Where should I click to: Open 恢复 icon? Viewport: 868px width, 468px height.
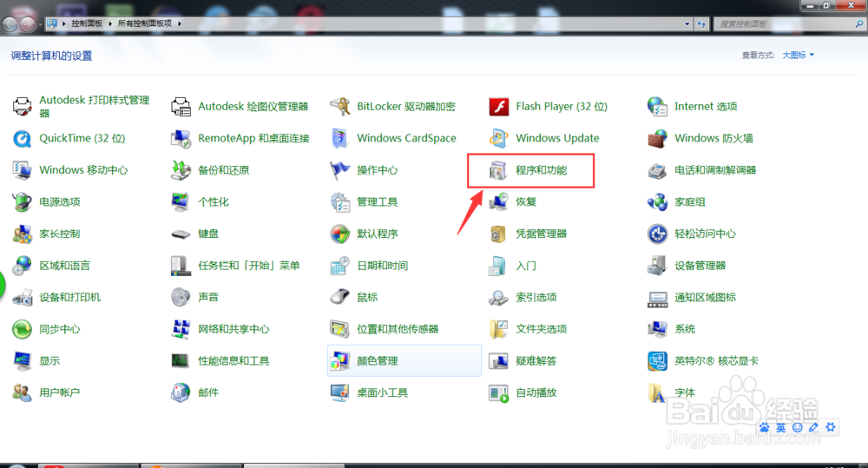(499, 202)
